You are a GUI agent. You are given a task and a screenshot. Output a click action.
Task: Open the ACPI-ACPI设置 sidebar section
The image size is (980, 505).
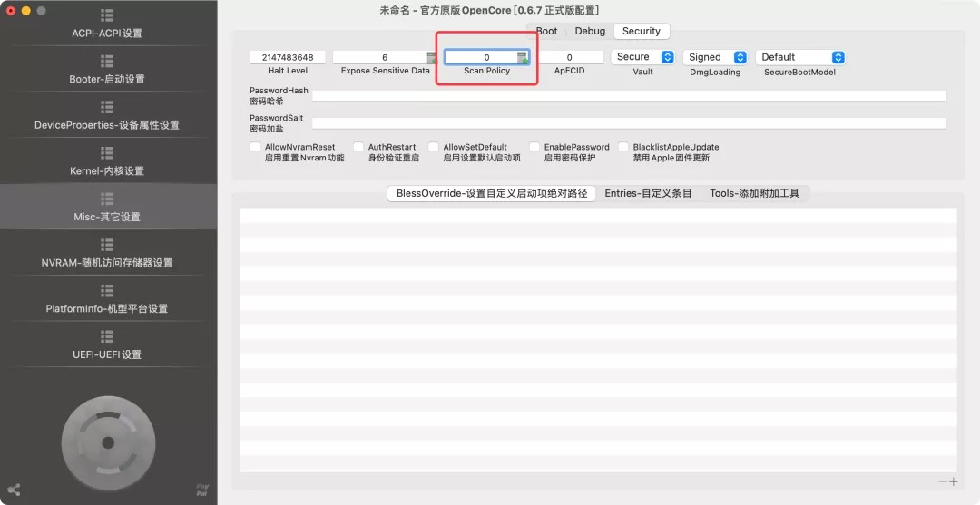[107, 24]
